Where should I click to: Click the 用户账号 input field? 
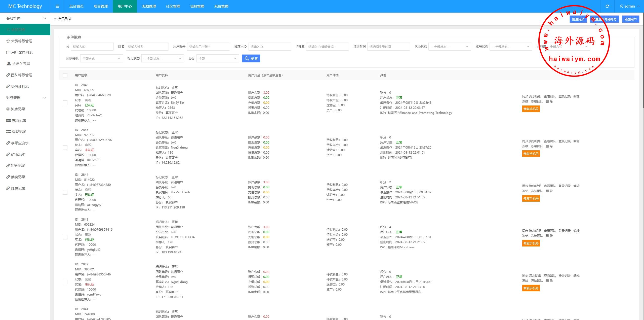pyautogui.click(x=208, y=47)
